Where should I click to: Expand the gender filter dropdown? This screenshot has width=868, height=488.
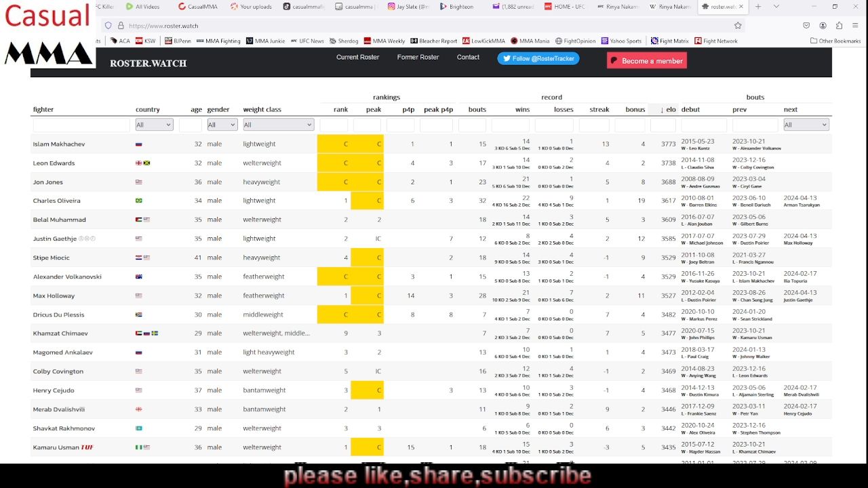click(x=222, y=125)
